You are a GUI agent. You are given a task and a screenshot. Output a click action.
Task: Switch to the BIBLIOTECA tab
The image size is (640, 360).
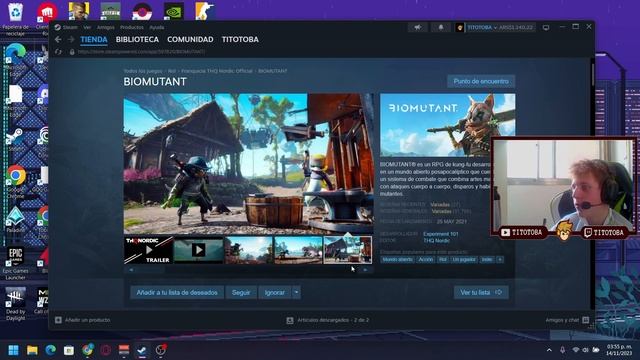coord(137,40)
